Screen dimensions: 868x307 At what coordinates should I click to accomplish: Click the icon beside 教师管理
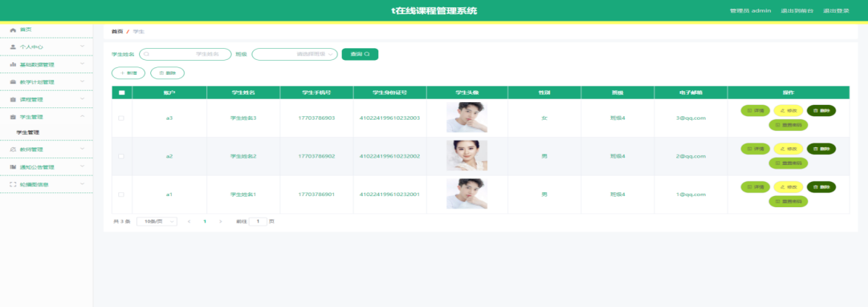(x=13, y=149)
